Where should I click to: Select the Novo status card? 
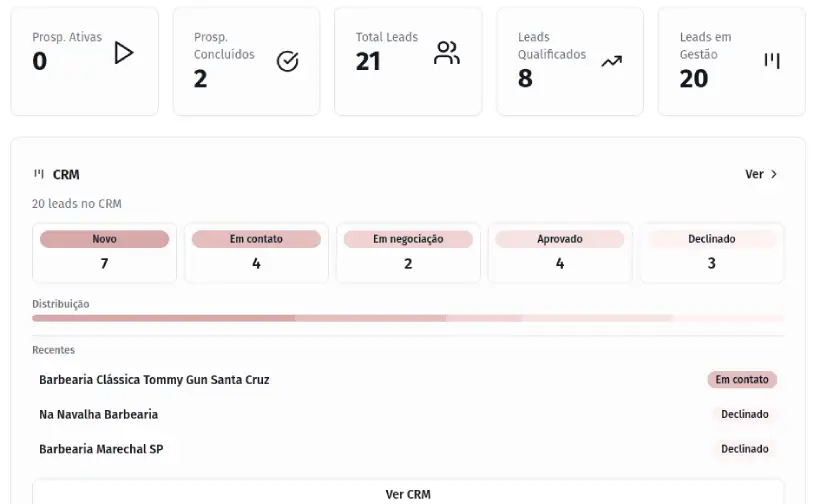(x=104, y=253)
